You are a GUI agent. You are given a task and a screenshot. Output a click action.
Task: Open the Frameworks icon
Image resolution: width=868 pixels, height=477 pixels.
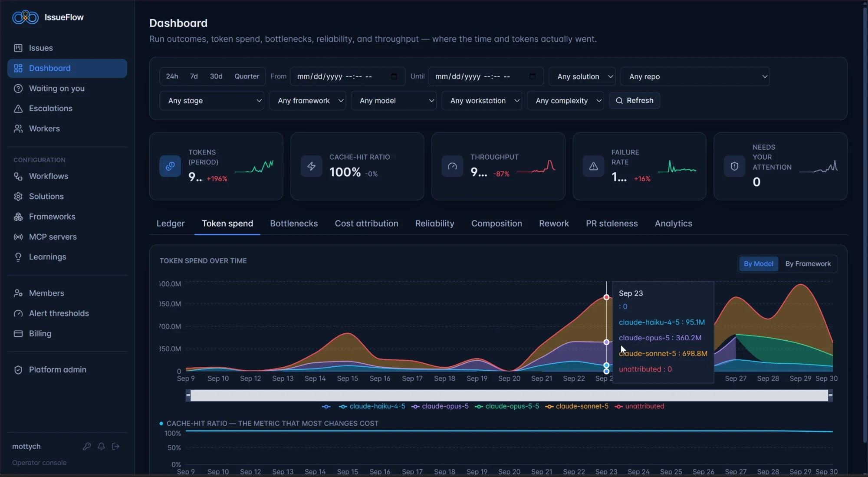point(18,217)
